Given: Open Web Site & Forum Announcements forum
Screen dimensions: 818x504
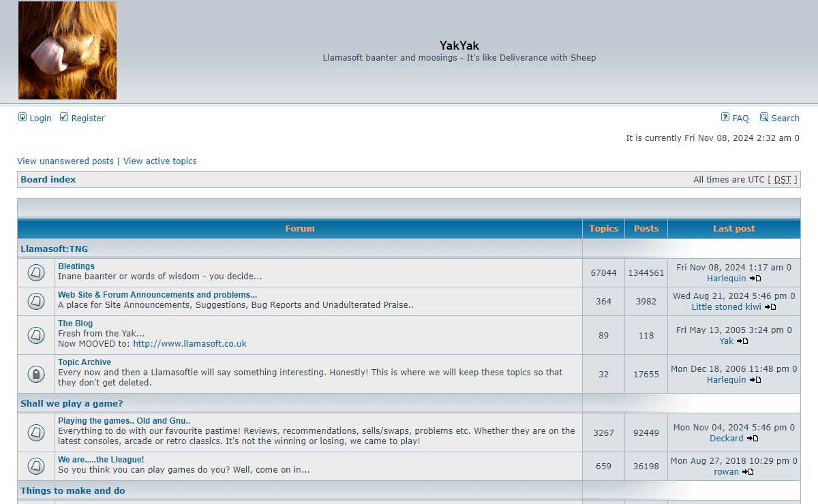Looking at the screenshot, I should pyautogui.click(x=157, y=295).
